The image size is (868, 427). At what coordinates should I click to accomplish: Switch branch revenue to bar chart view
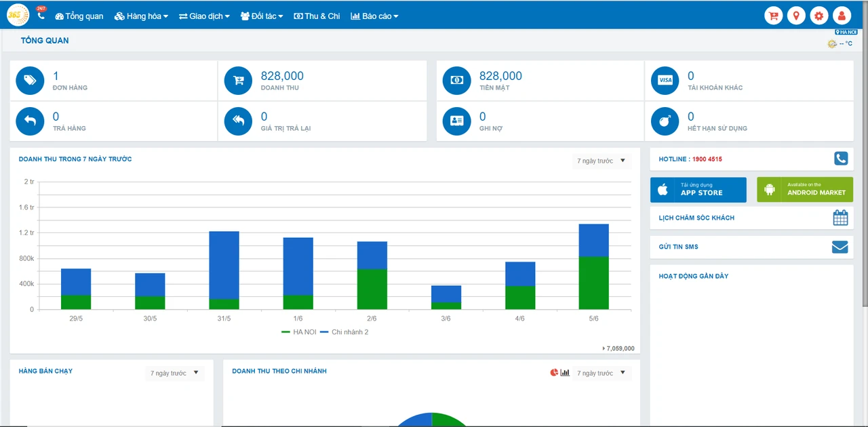[x=565, y=373]
